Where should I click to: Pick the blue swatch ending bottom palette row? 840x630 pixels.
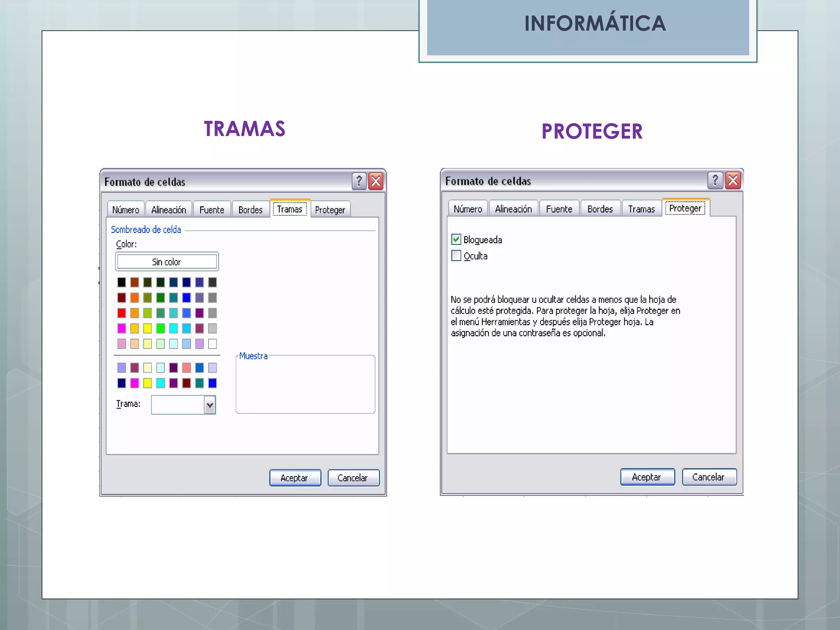pyautogui.click(x=212, y=383)
